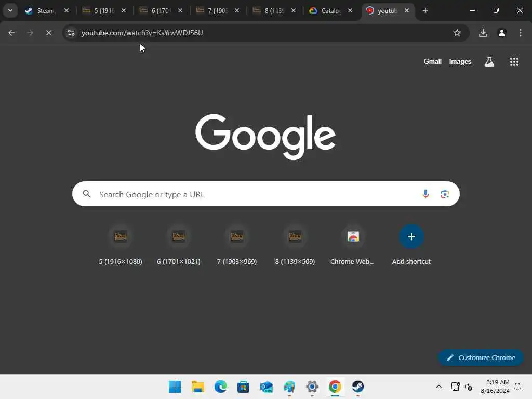Open the 8 (1139×509) shortcut
The height and width of the screenshot is (399, 532).
[x=295, y=246]
